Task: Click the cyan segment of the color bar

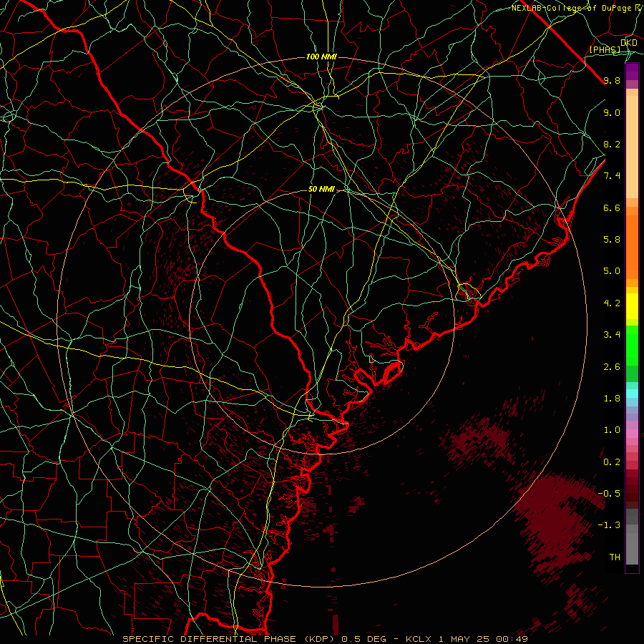Action: tap(632, 394)
